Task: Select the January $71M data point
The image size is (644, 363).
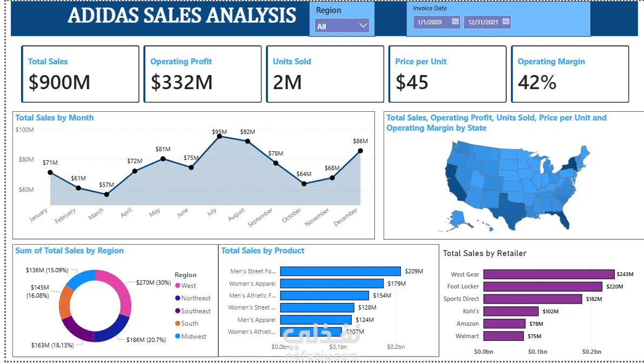Action: (50, 172)
